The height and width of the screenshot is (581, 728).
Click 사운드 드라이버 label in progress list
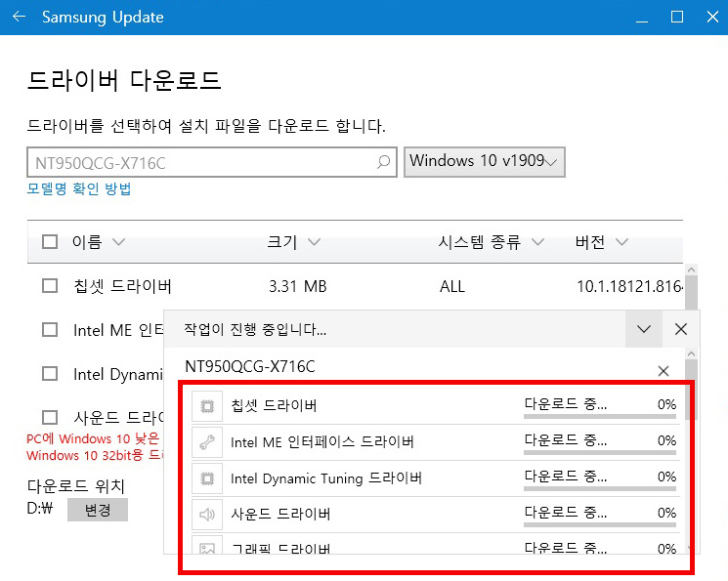tap(280, 515)
